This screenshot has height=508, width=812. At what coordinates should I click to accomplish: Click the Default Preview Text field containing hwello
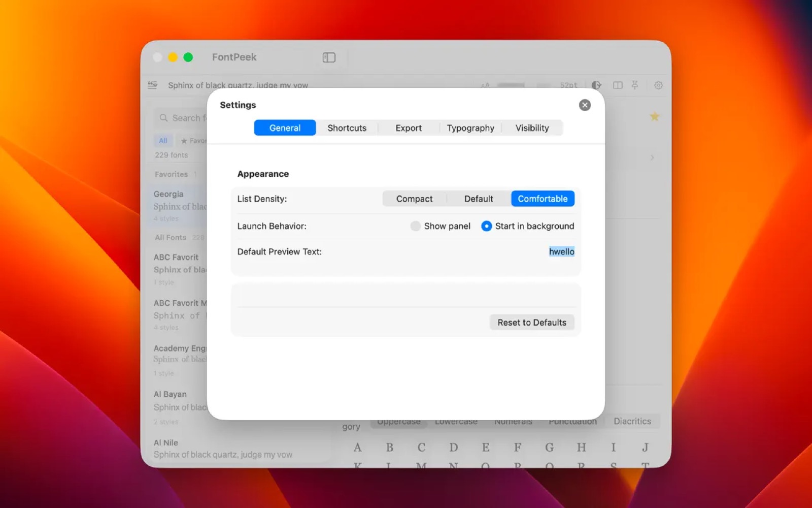(561, 251)
